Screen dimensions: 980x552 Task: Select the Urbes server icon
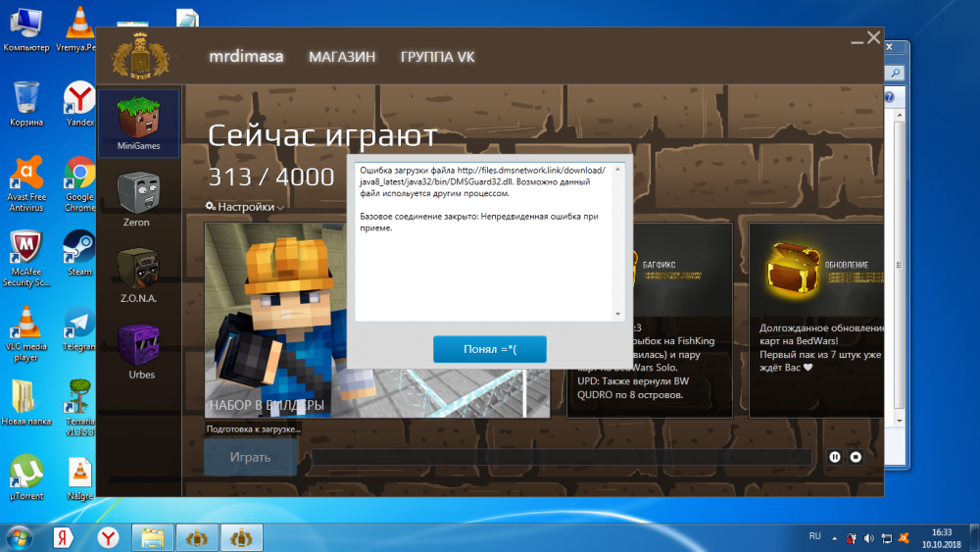point(138,351)
